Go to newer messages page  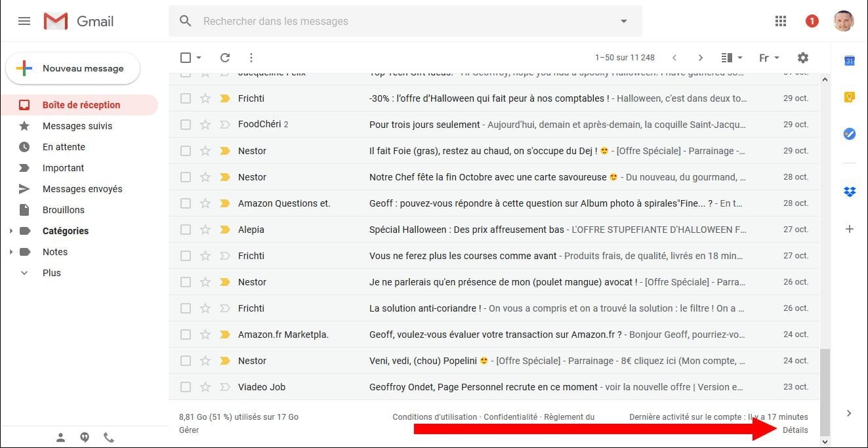[674, 58]
